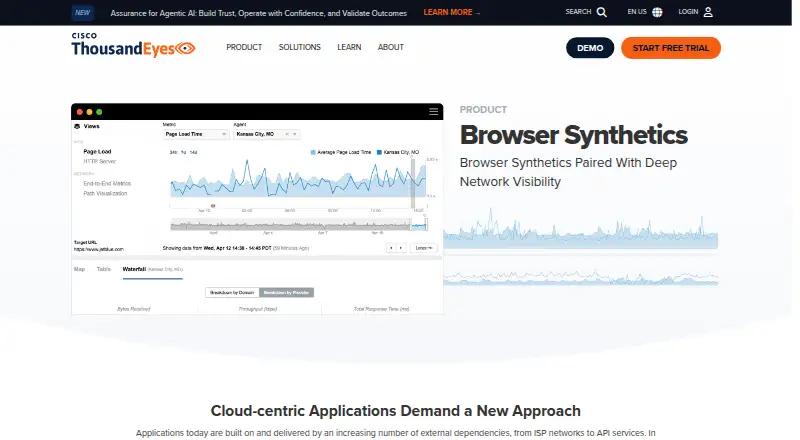Screen dimensions: 800x440
Task: Open the SOLUTIONS menu
Action: point(299,47)
